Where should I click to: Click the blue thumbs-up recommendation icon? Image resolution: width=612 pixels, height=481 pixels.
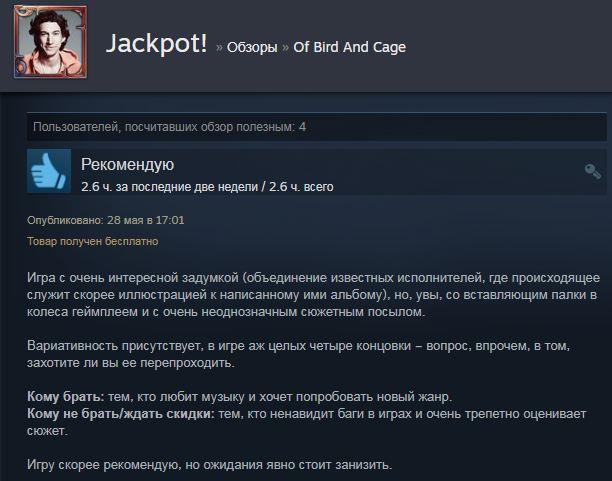(x=49, y=171)
